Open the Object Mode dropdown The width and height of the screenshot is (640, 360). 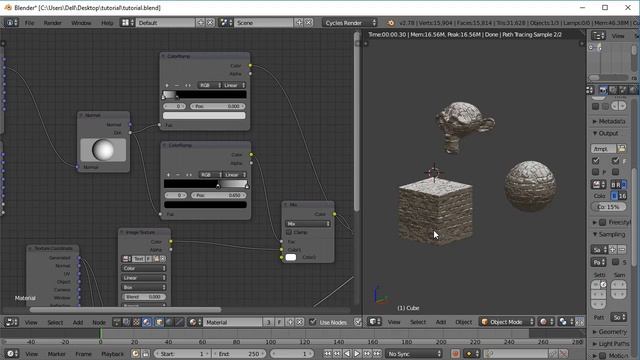tap(507, 322)
